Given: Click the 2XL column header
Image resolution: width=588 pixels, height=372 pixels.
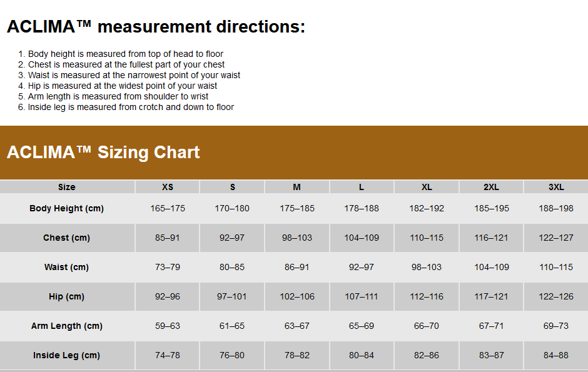Looking at the screenshot, I should (491, 187).
